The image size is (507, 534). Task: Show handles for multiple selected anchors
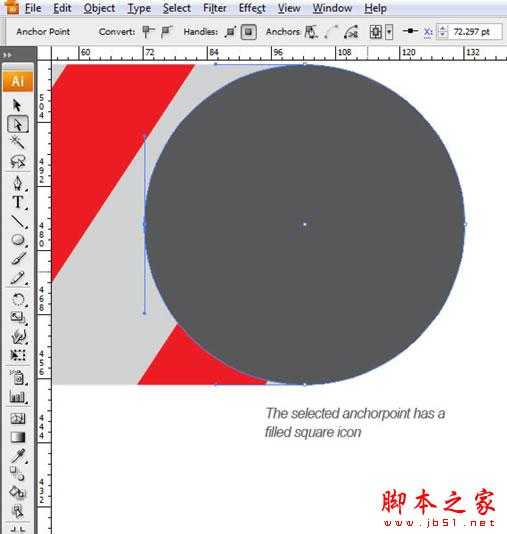(231, 32)
